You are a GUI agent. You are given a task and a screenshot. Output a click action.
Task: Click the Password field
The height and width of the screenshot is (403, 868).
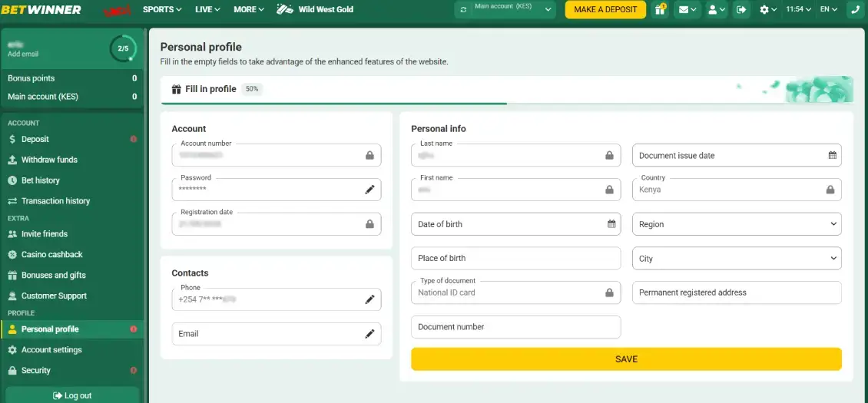277,190
